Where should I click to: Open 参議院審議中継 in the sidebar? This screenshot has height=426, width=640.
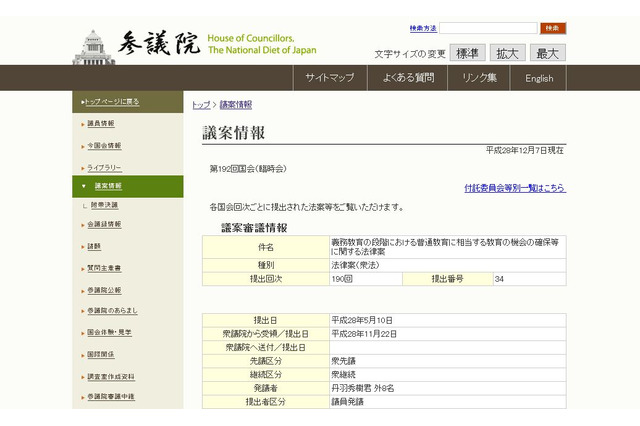[111, 396]
